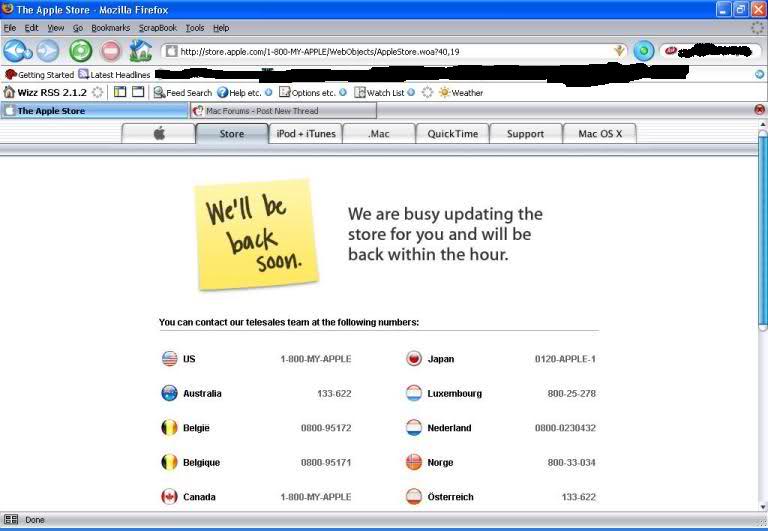Open the Bookmarks menu
The width and height of the screenshot is (768, 531).
click(111, 28)
